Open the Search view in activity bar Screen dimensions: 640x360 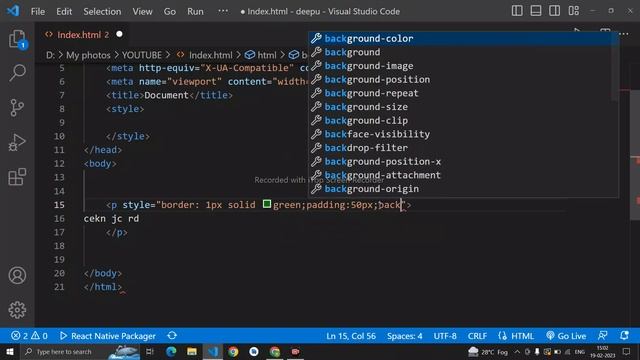point(17,73)
